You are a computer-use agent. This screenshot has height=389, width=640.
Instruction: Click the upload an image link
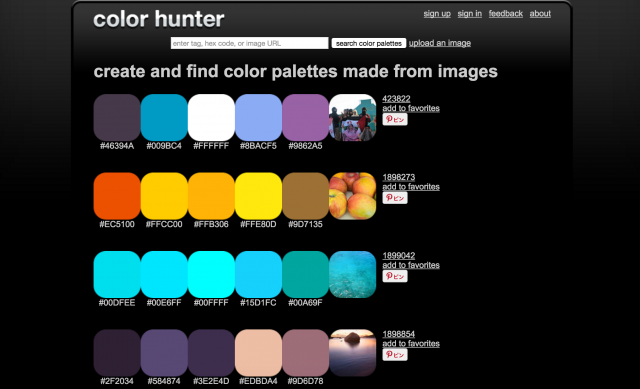click(440, 43)
